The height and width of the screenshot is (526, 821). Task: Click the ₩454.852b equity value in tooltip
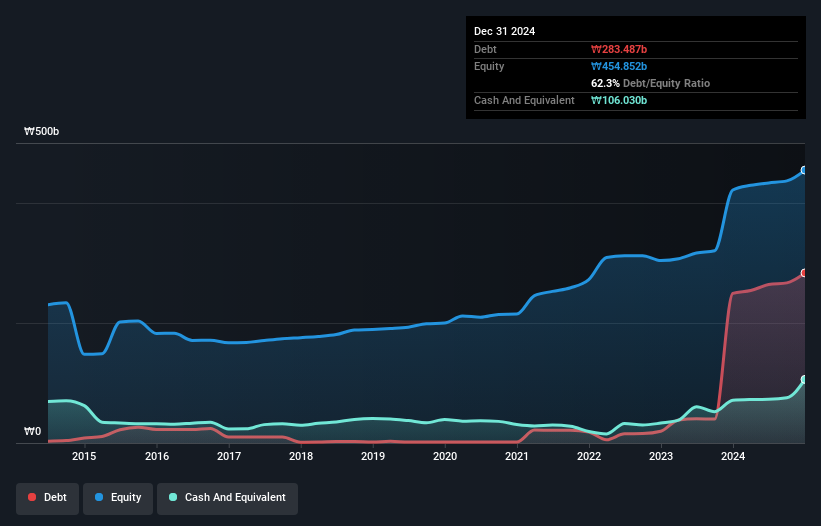click(619, 66)
